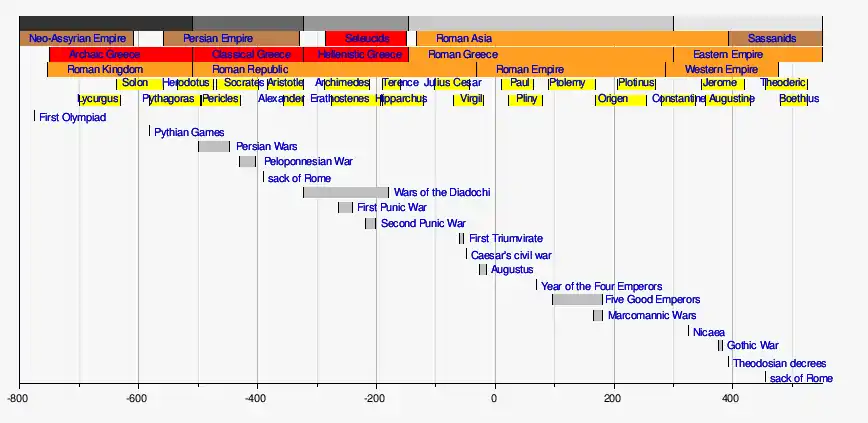The width and height of the screenshot is (868, 423).
Task: Select the Wars of the Diadochi label
Action: 441,192
